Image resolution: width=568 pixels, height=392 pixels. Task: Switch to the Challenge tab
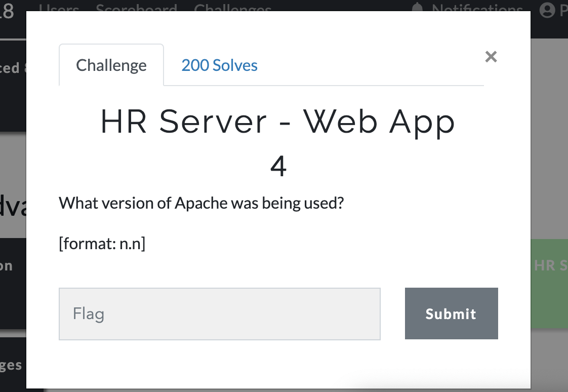(x=111, y=65)
